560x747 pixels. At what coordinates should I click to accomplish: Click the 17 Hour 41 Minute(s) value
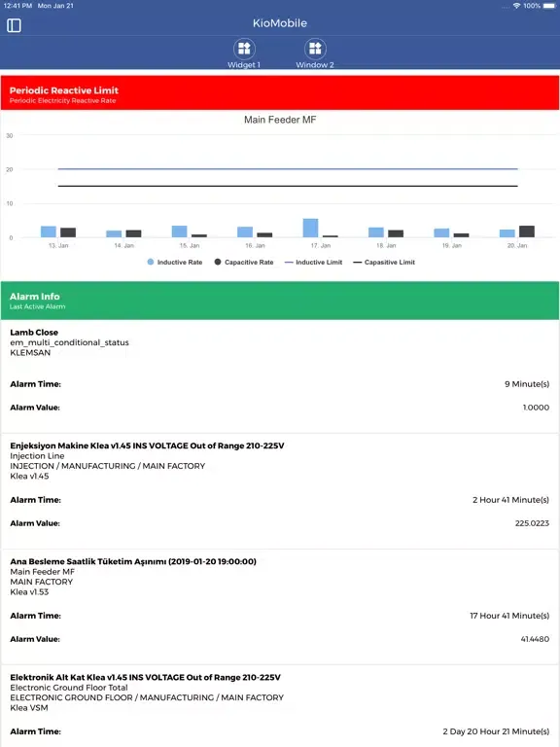point(509,616)
